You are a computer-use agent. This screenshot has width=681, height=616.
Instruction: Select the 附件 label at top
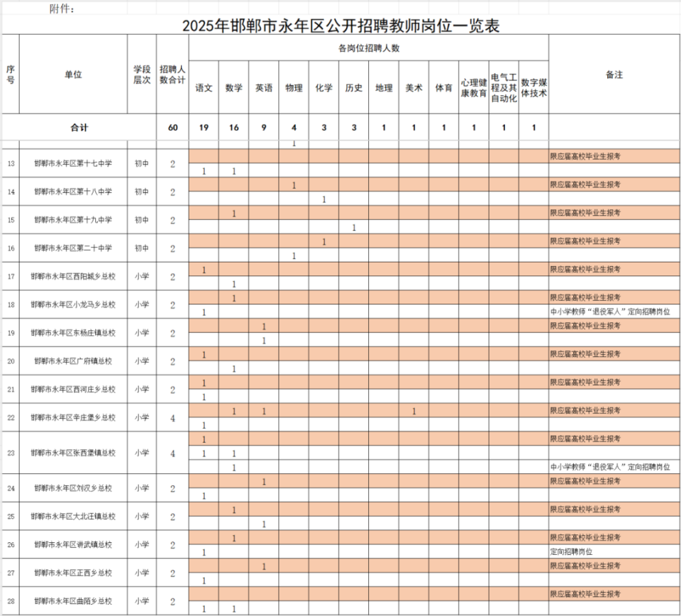click(x=62, y=9)
